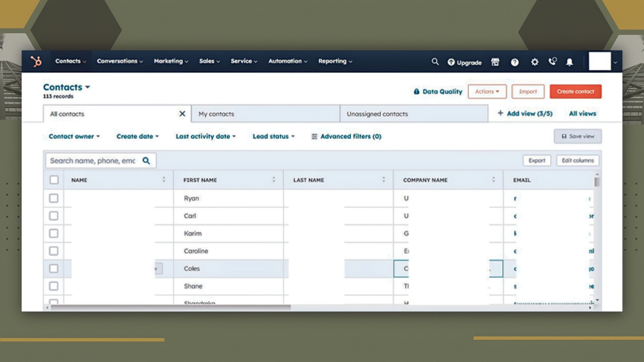Image resolution: width=644 pixels, height=362 pixels.
Task: Click the search icon in contacts search box
Action: click(146, 161)
